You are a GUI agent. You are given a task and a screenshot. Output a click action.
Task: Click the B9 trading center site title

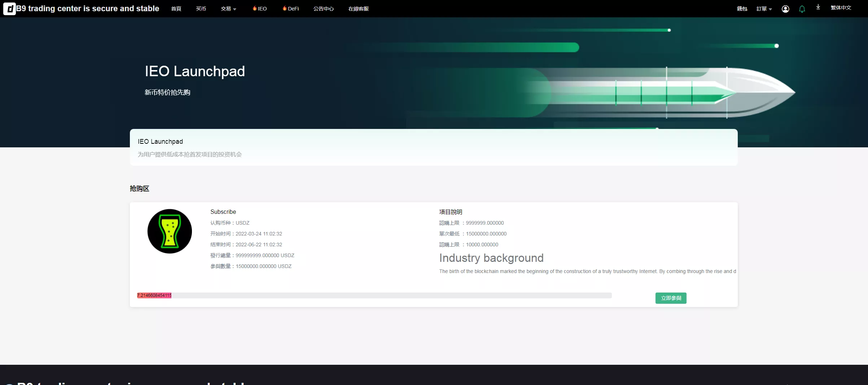[88, 9]
